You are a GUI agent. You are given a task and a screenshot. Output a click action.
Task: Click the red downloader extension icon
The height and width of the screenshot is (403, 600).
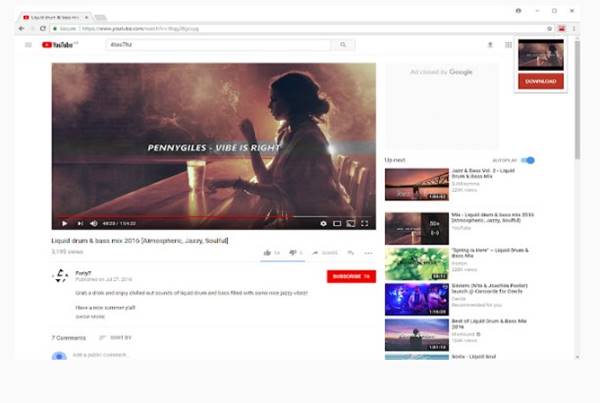(x=561, y=28)
